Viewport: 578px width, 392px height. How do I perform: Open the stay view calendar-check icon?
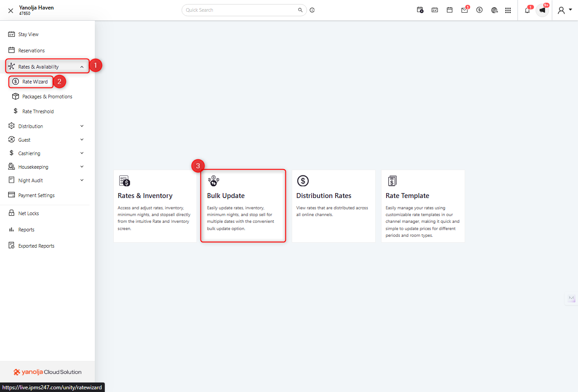point(435,10)
